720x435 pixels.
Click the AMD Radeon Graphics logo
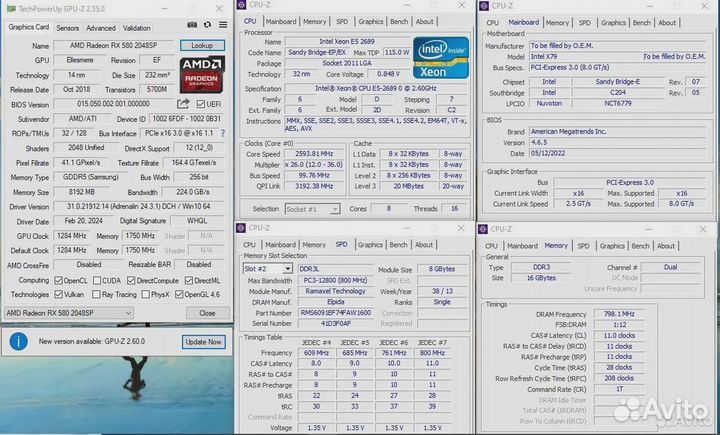[x=203, y=74]
